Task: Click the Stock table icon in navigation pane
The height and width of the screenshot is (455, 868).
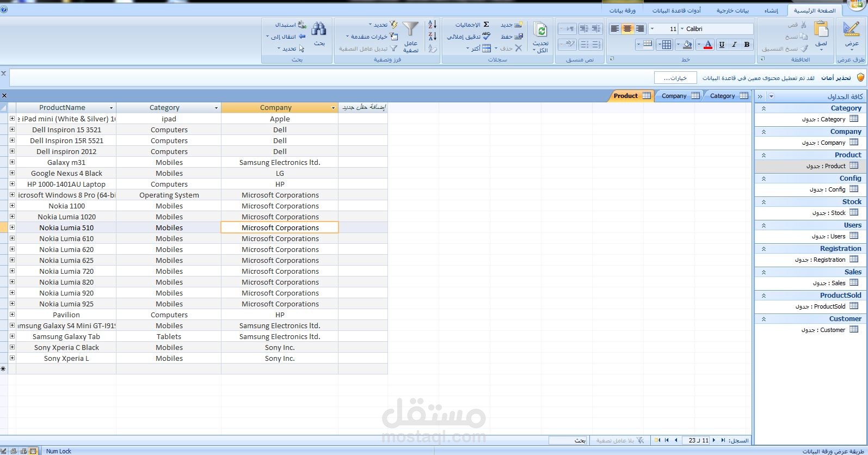Action: [x=854, y=213]
